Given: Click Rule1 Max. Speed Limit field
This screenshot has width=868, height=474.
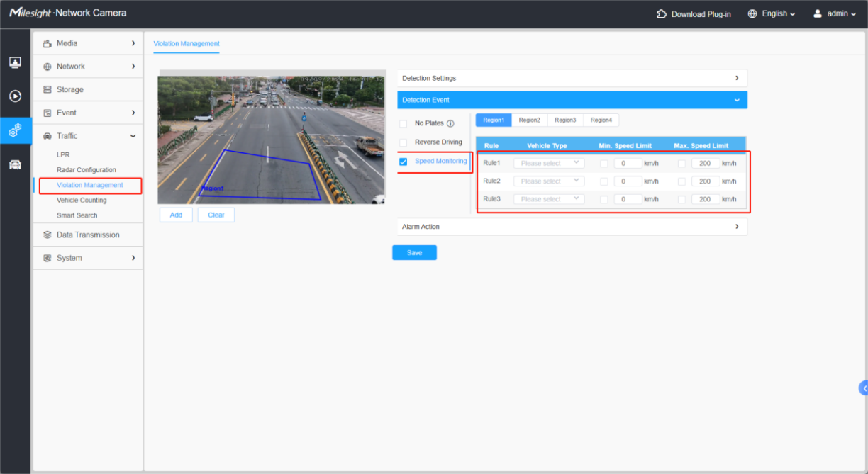Looking at the screenshot, I should pos(705,163).
